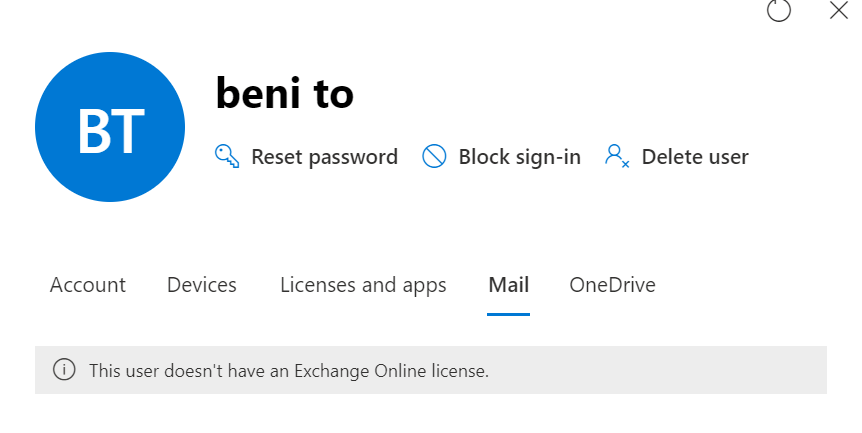
Task: Click the white BT initials in avatar
Action: click(x=110, y=130)
